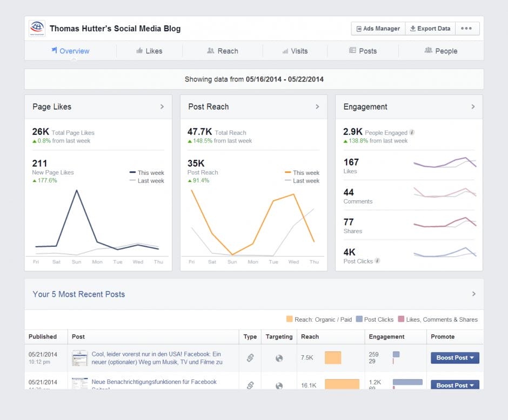
Task: Click the blog's logo avatar in the header
Action: pyautogui.click(x=36, y=28)
